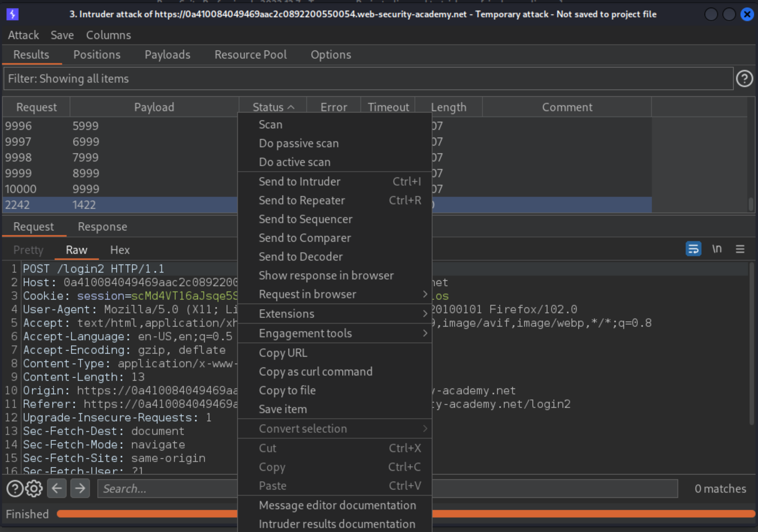Open the editor hamburger menu icon
The width and height of the screenshot is (758, 532).
coord(740,249)
